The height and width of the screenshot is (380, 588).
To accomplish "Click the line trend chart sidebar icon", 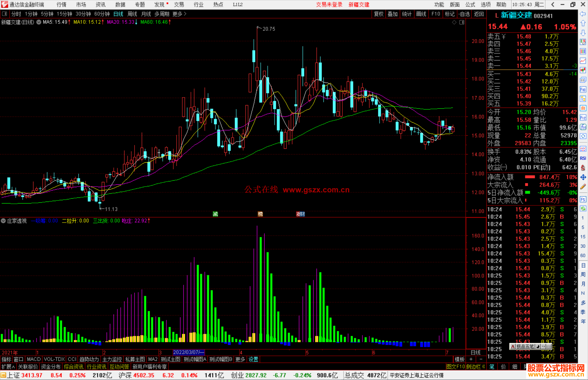I will (x=583, y=61).
